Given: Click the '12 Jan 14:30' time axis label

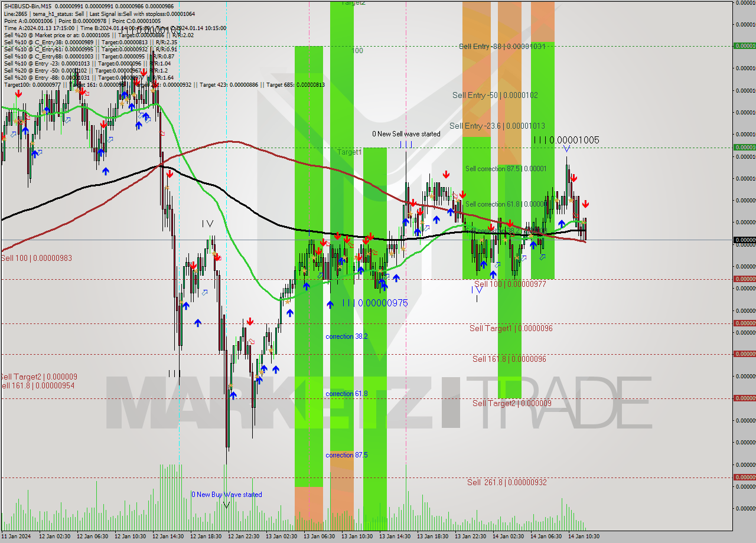Looking at the screenshot, I should 168,537.
